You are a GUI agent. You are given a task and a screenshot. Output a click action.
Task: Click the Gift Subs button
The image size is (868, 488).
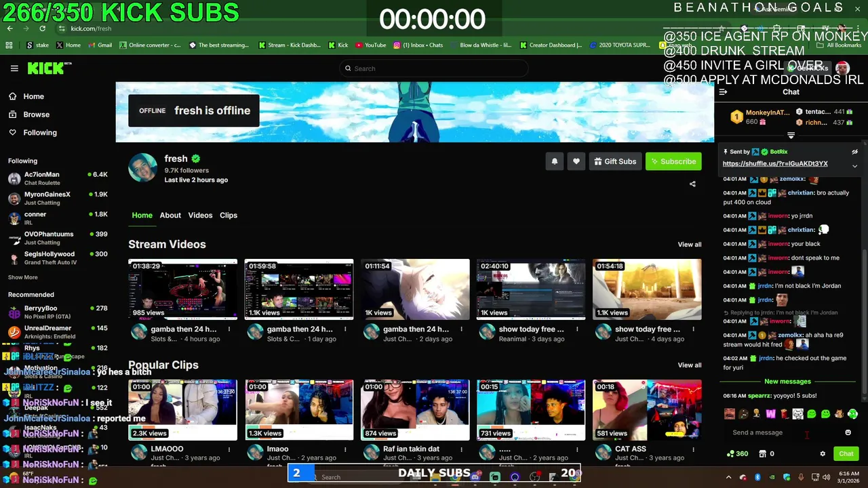pos(615,161)
